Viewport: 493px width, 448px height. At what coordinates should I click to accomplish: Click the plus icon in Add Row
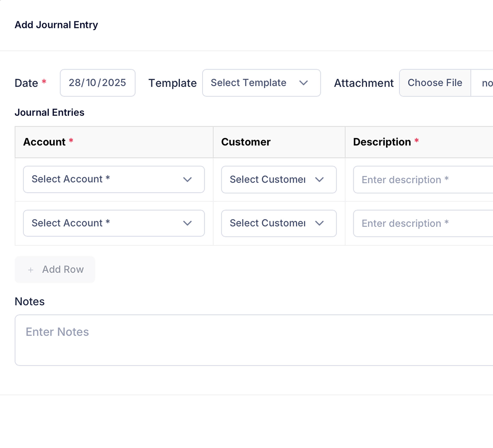pyautogui.click(x=31, y=270)
